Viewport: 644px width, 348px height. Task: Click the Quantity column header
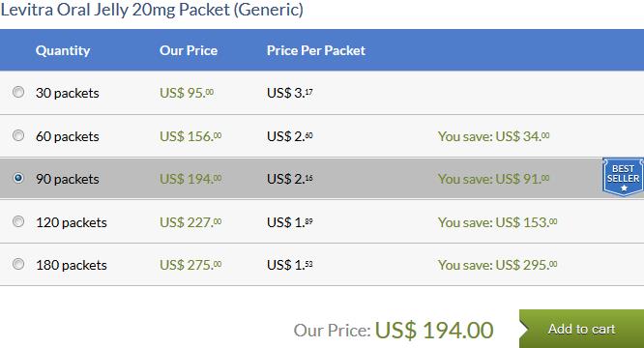(63, 50)
